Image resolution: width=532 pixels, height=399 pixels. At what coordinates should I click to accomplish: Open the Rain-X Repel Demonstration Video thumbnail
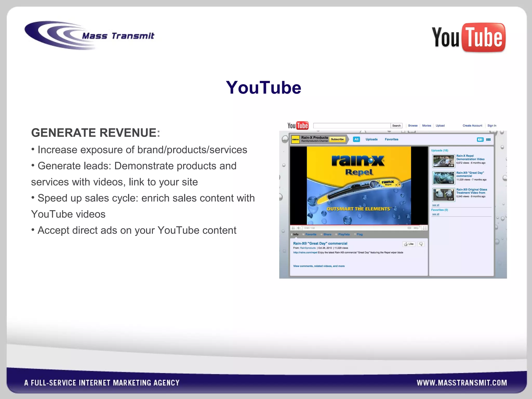(x=443, y=161)
